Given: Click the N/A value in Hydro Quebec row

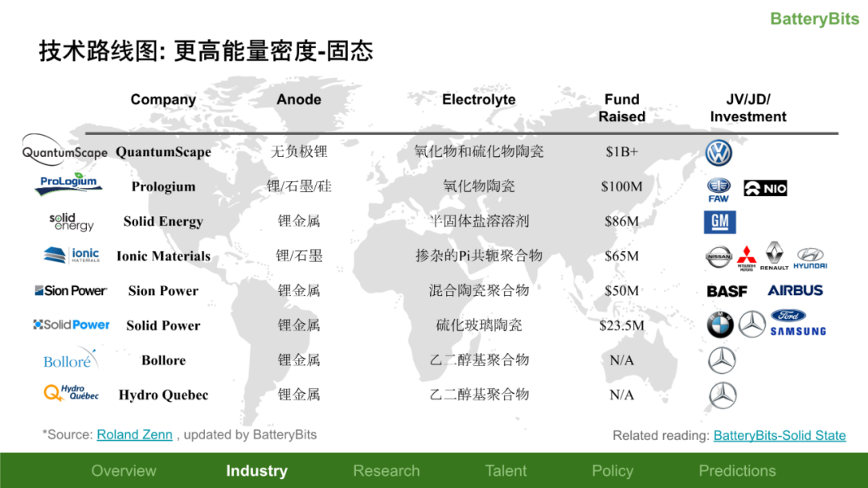Looking at the screenshot, I should pos(621,395).
